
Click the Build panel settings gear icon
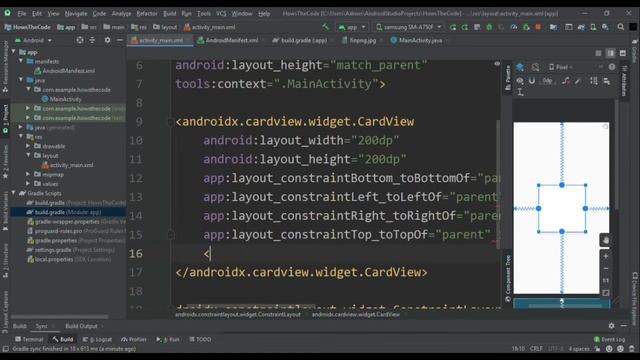tap(611, 326)
